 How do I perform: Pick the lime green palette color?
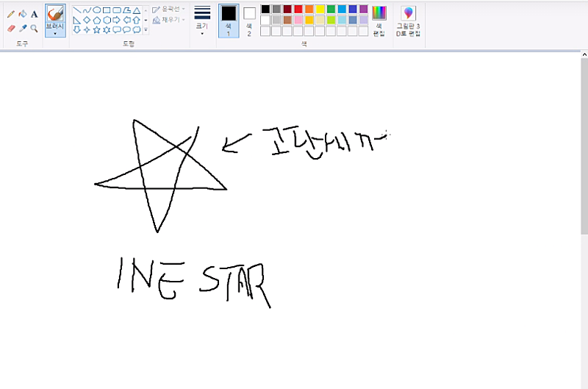(x=331, y=20)
